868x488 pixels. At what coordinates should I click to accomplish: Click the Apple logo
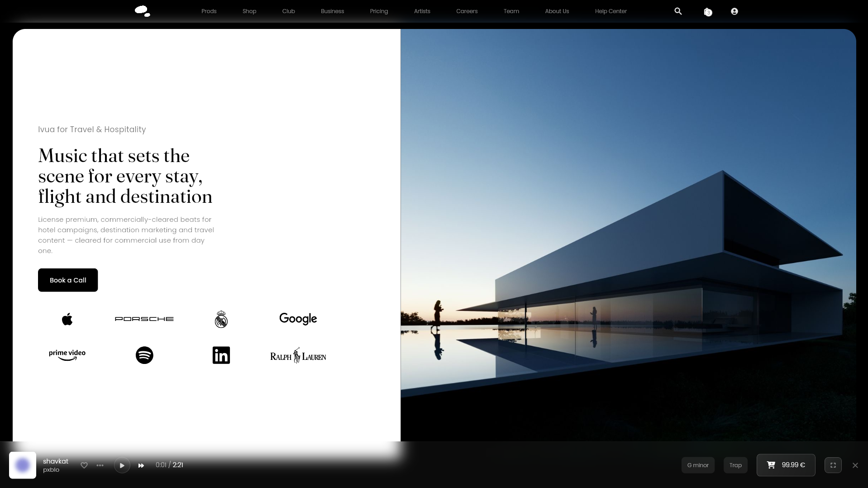pos(67,319)
